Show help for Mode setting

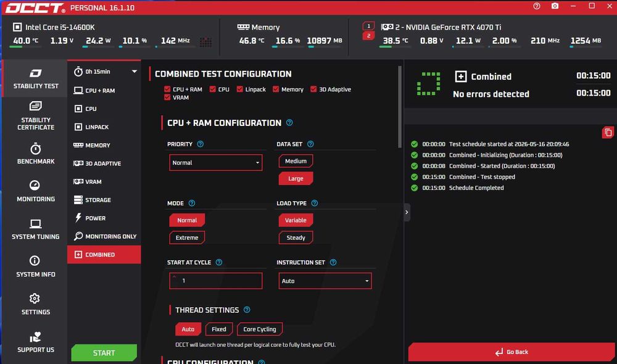192,203
